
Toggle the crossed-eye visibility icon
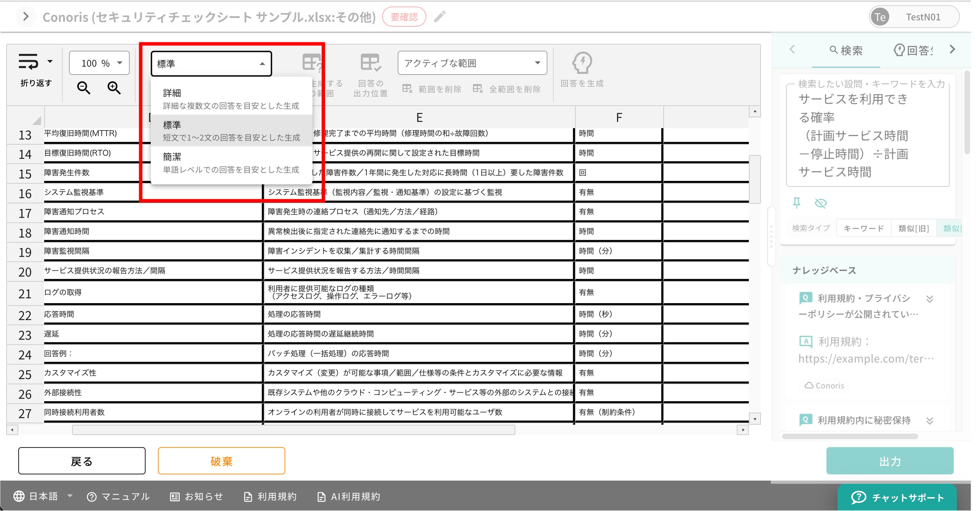(820, 203)
